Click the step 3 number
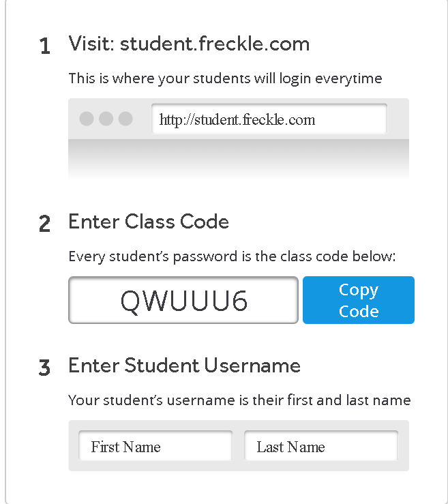Screen dimensions: 448x504 [x=44, y=368]
